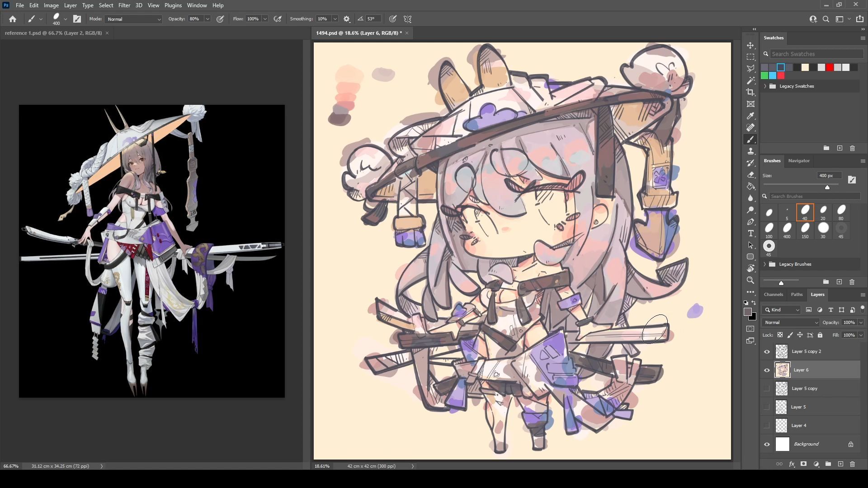Select the Brush tool in toolbar
The width and height of the screenshot is (868, 488).
[x=750, y=140]
